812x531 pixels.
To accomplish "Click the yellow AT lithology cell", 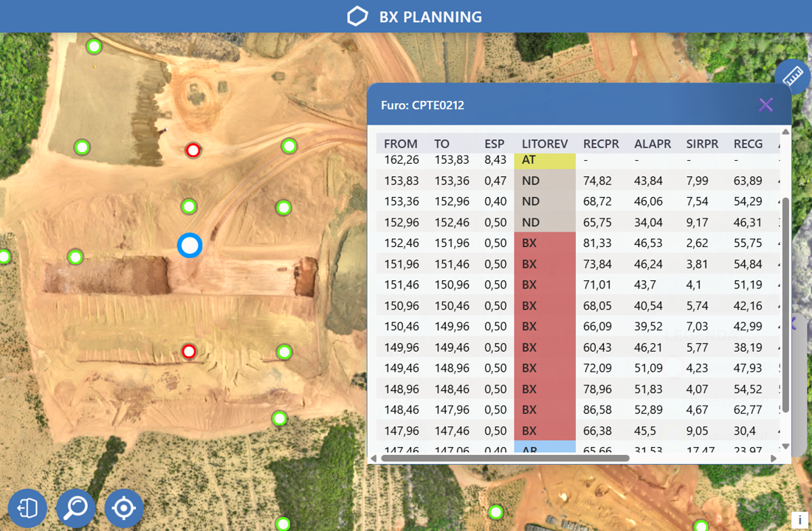I will 544,160.
